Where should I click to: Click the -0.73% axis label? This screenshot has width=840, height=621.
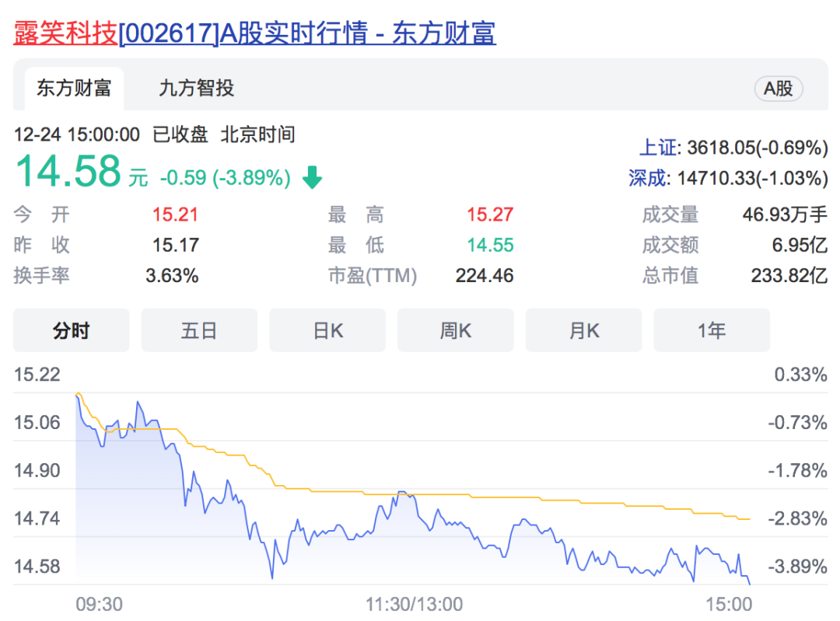click(797, 423)
